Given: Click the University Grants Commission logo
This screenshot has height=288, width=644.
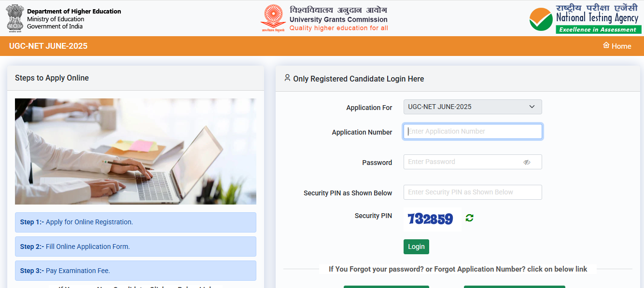Looking at the screenshot, I should click(x=273, y=19).
